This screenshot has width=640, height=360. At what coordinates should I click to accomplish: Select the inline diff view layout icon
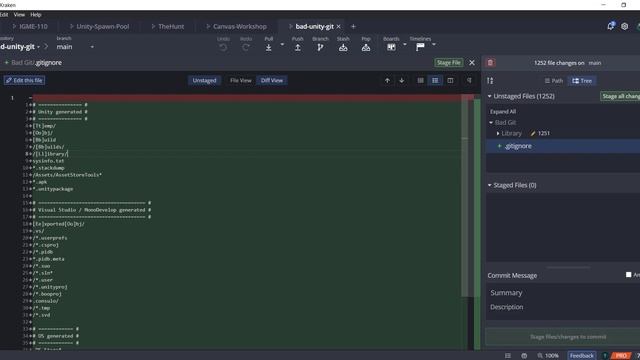[435, 80]
